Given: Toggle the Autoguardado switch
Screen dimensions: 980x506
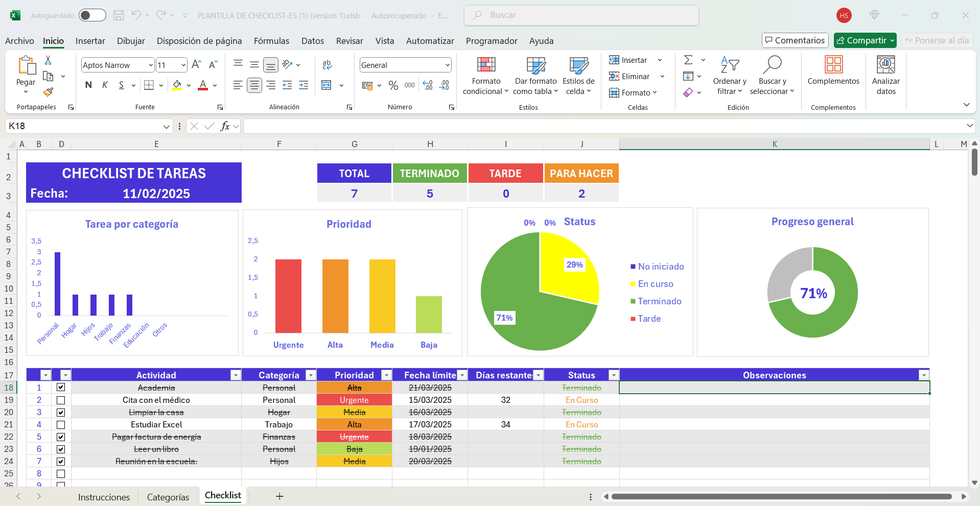Looking at the screenshot, I should click(x=92, y=15).
